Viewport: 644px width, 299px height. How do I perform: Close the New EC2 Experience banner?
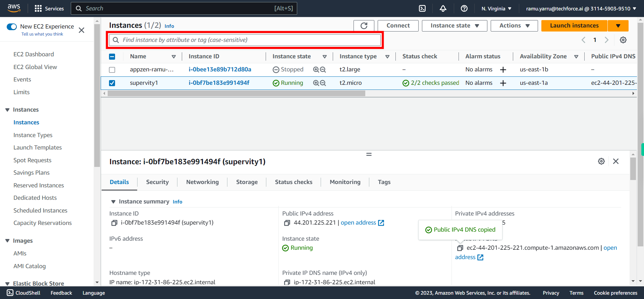coord(82,30)
